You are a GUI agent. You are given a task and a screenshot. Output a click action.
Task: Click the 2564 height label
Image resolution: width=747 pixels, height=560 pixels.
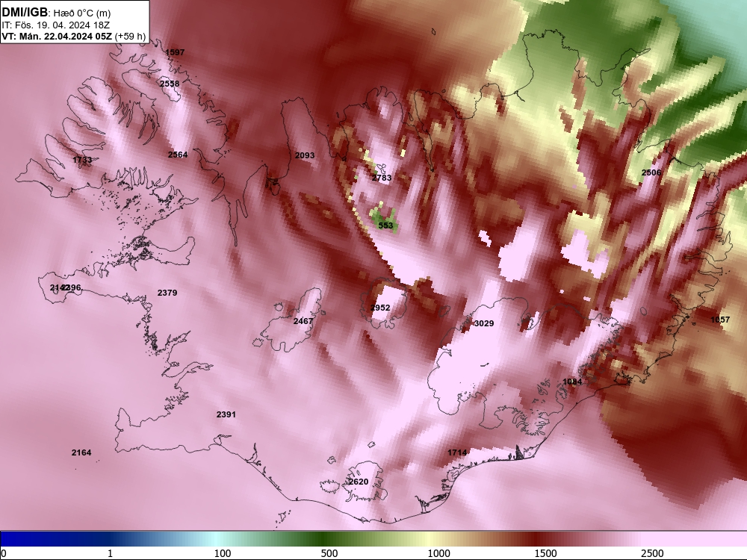[178, 155]
